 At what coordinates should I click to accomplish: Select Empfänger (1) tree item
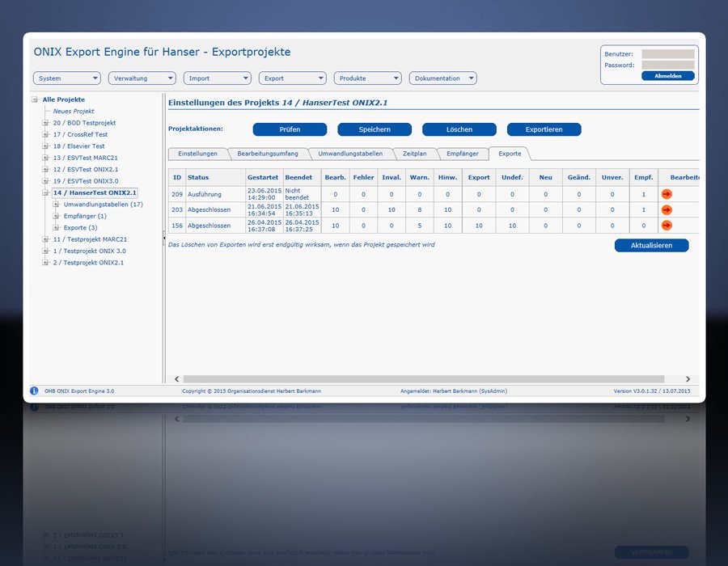[x=85, y=216]
